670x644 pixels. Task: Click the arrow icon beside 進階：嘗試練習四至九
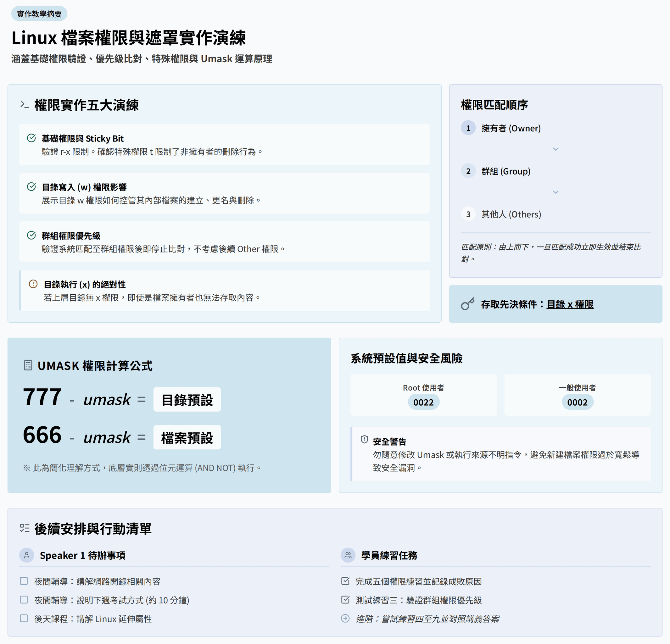pyautogui.click(x=346, y=619)
